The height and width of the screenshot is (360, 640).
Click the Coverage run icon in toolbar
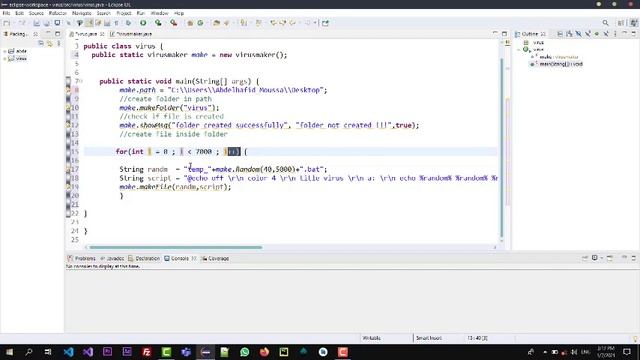[158, 23]
